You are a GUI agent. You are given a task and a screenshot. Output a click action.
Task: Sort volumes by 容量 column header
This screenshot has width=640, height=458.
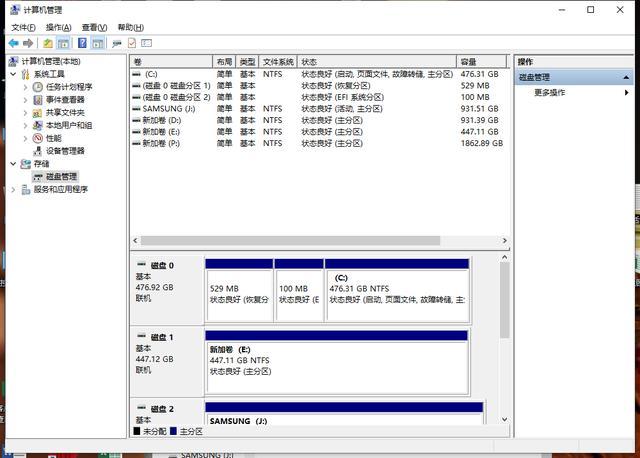[480, 62]
